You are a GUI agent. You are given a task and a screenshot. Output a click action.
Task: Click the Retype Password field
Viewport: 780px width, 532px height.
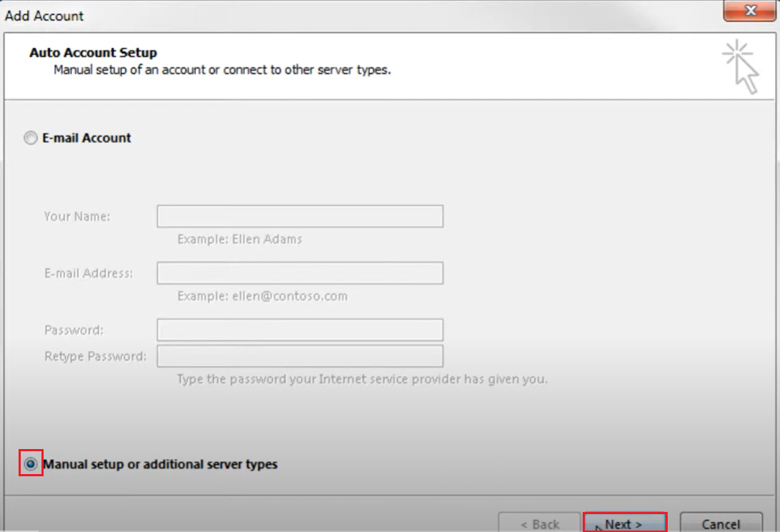pos(300,356)
